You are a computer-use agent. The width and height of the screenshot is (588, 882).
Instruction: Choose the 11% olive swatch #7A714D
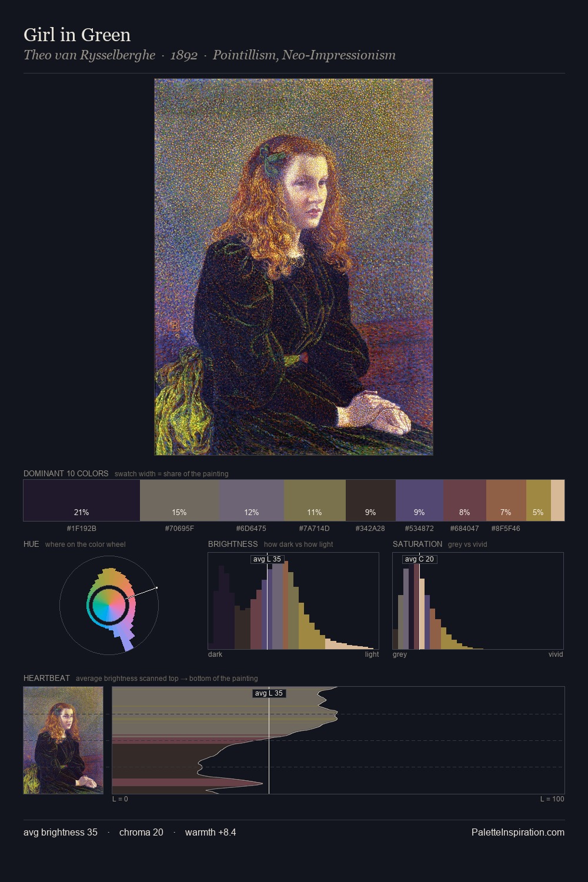pos(315,500)
